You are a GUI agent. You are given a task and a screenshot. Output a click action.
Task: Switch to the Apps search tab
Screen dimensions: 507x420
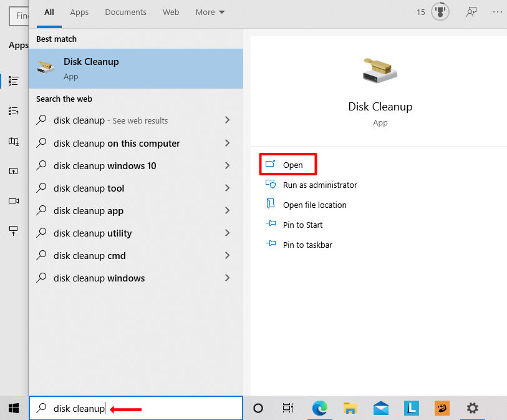click(79, 12)
